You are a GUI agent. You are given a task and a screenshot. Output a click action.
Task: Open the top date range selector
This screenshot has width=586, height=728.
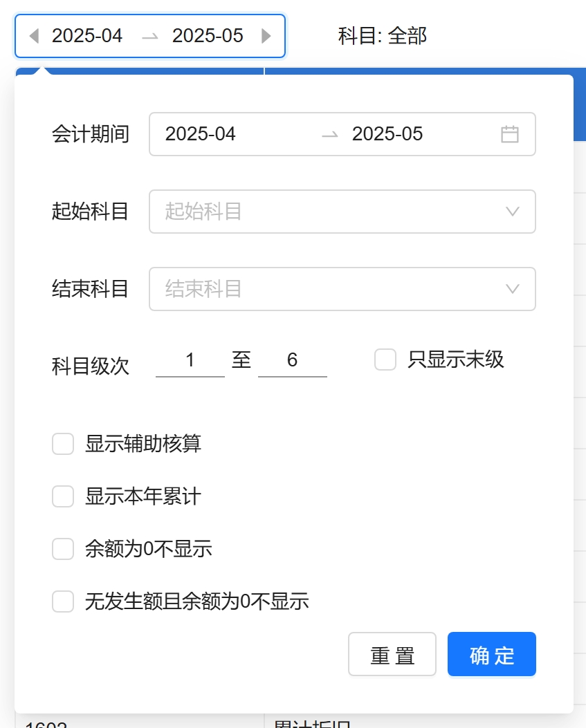pos(149,36)
